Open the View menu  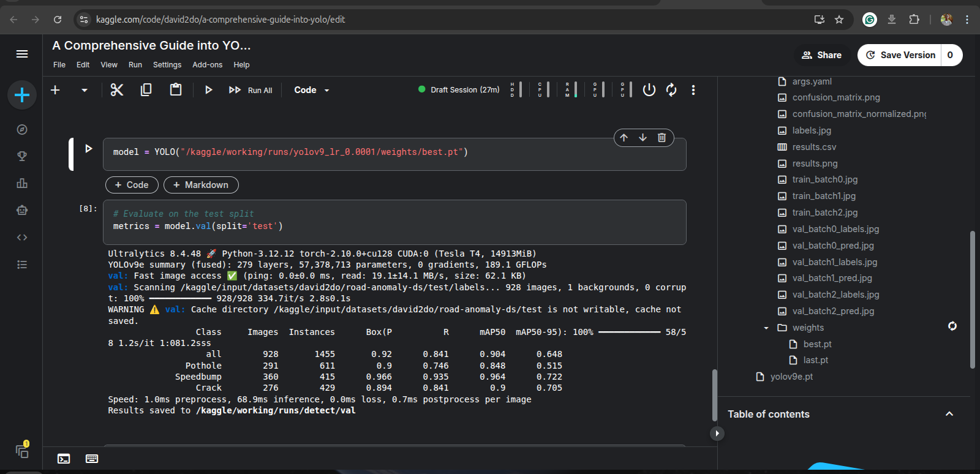(x=109, y=65)
